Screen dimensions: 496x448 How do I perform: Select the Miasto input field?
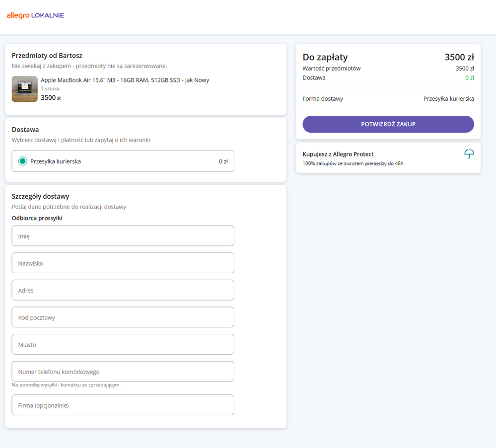(123, 344)
